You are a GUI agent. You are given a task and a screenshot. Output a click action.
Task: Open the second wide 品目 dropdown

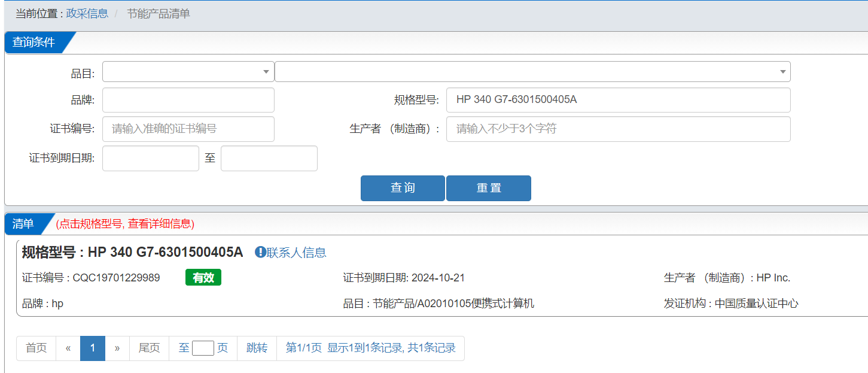point(532,72)
